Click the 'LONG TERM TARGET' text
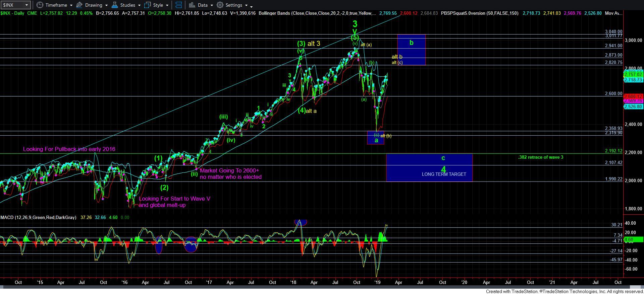The image size is (644, 294). [444, 174]
